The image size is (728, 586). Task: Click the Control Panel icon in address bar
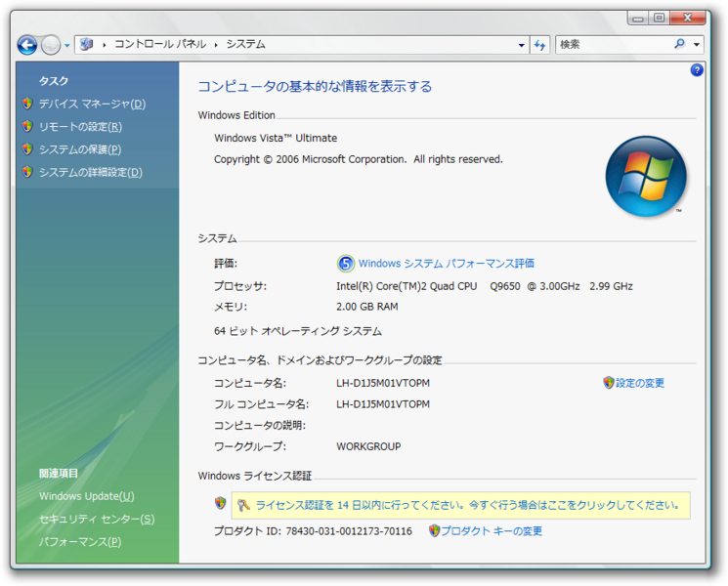[x=87, y=45]
